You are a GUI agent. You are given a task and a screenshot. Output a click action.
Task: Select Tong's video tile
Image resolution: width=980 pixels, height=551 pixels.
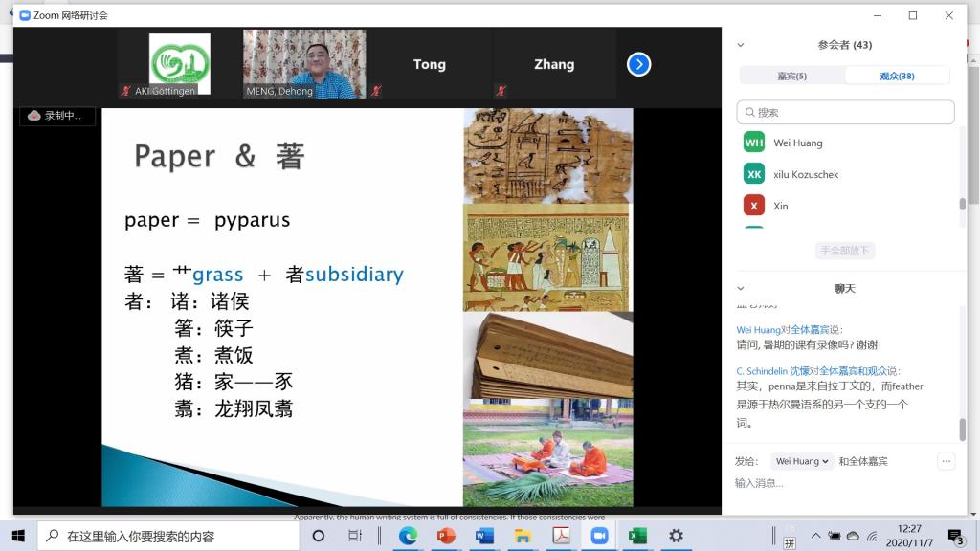click(430, 64)
